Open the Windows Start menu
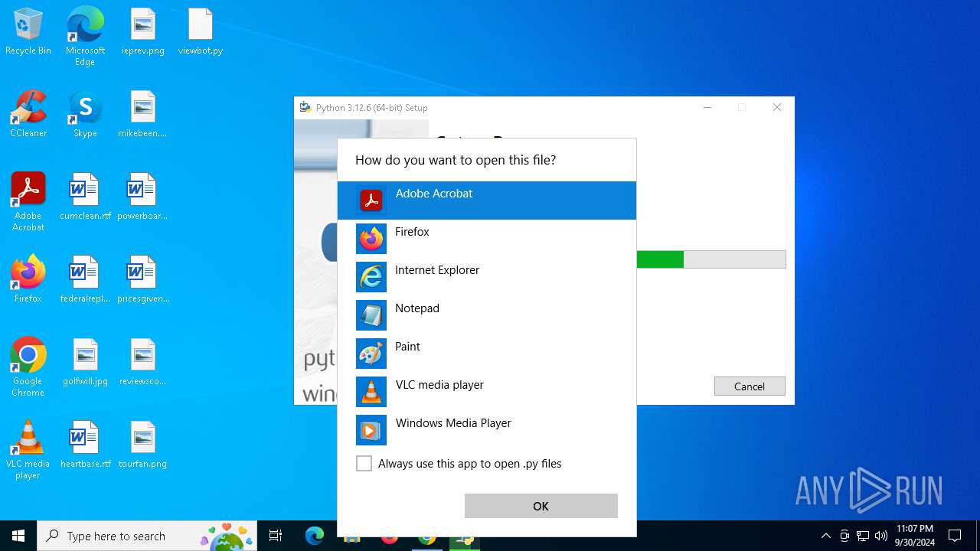The height and width of the screenshot is (551, 980). [x=18, y=536]
